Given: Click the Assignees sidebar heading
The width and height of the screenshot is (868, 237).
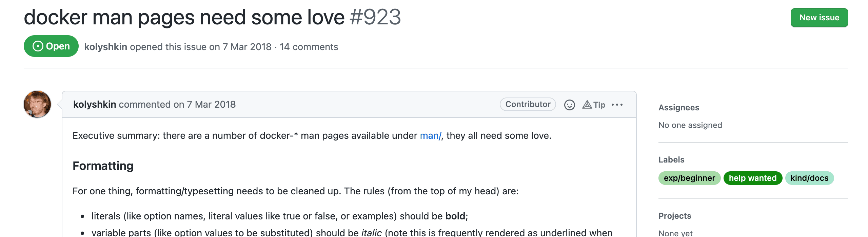Looking at the screenshot, I should pos(678,108).
